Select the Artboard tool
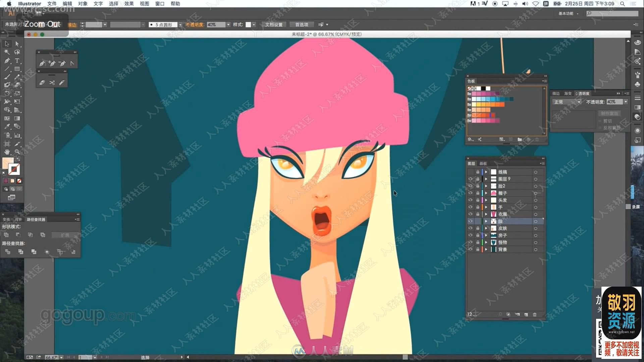644x362 pixels. [7, 144]
